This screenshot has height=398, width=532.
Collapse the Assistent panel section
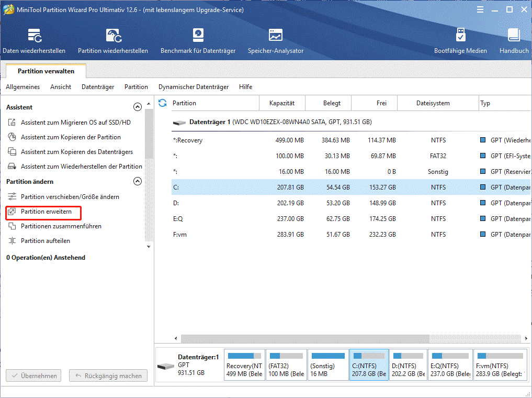pos(138,106)
